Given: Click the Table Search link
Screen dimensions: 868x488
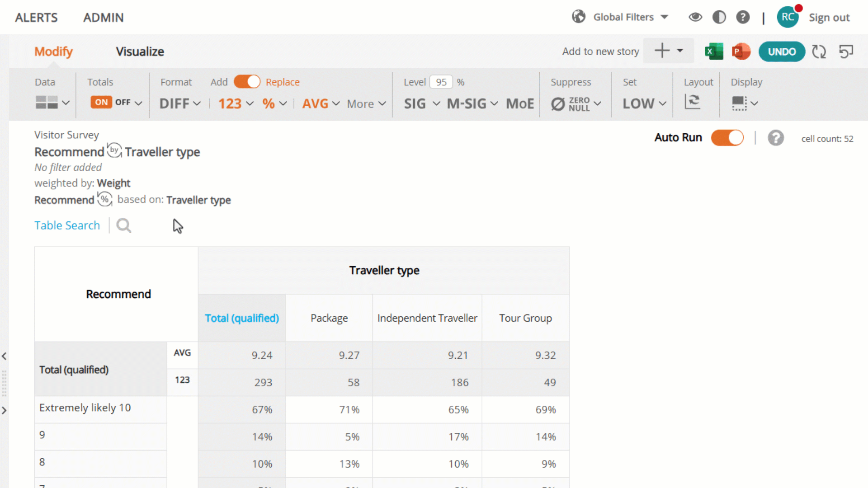Looking at the screenshot, I should (67, 225).
